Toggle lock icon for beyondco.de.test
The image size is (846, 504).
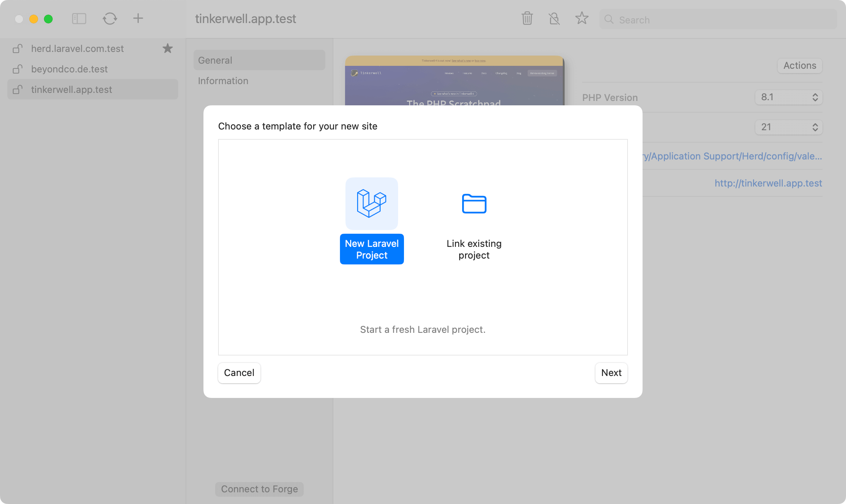click(18, 69)
